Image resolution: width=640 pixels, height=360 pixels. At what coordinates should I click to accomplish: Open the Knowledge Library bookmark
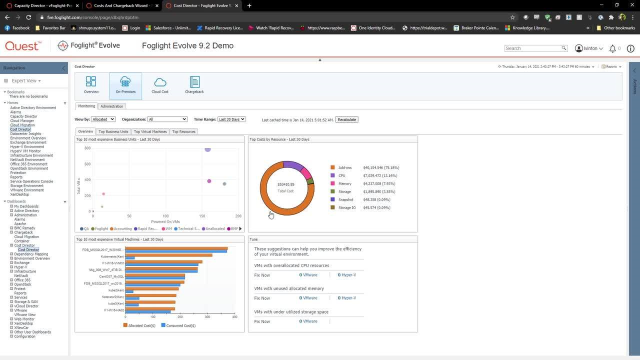(526, 28)
